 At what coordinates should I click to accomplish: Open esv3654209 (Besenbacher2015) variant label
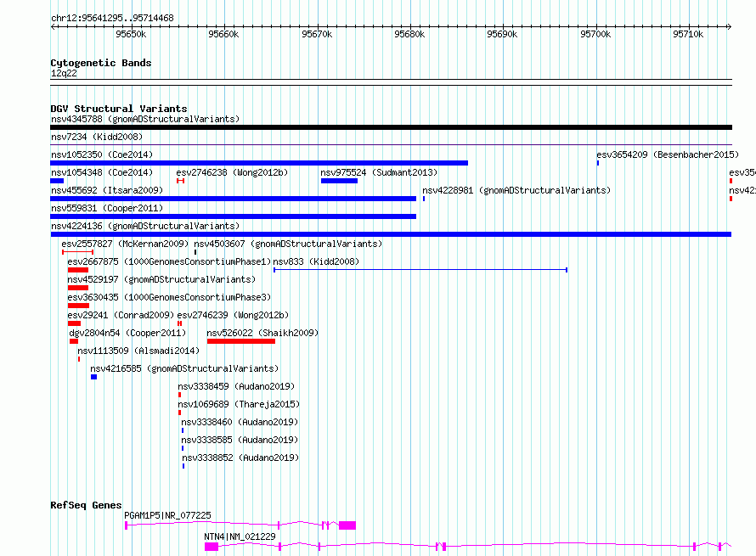(x=668, y=154)
